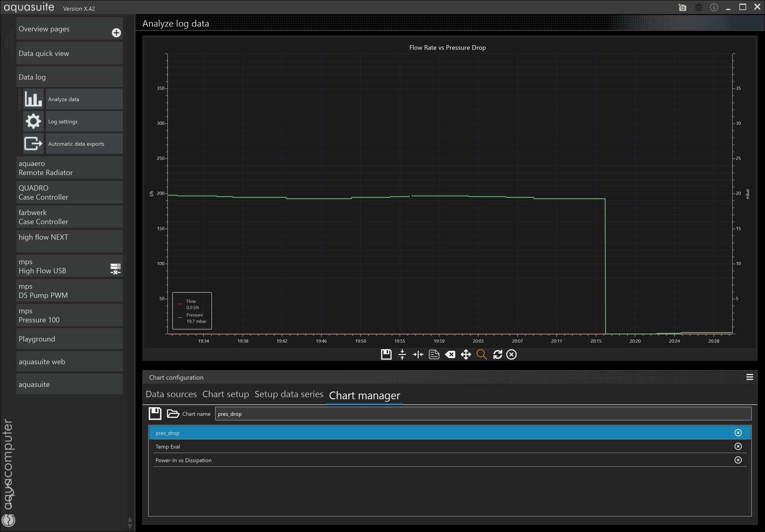This screenshot has width=765, height=532.
Task: Open the Chart configuration hamburger menu
Action: (749, 377)
